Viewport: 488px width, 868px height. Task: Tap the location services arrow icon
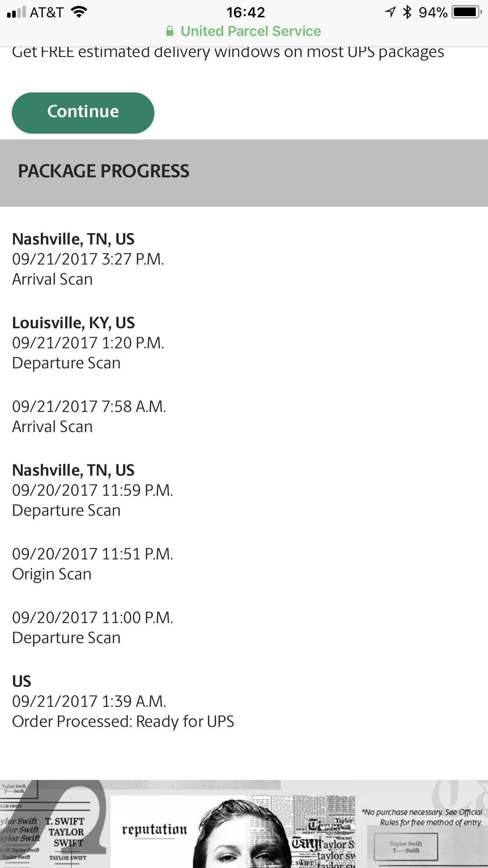390,12
